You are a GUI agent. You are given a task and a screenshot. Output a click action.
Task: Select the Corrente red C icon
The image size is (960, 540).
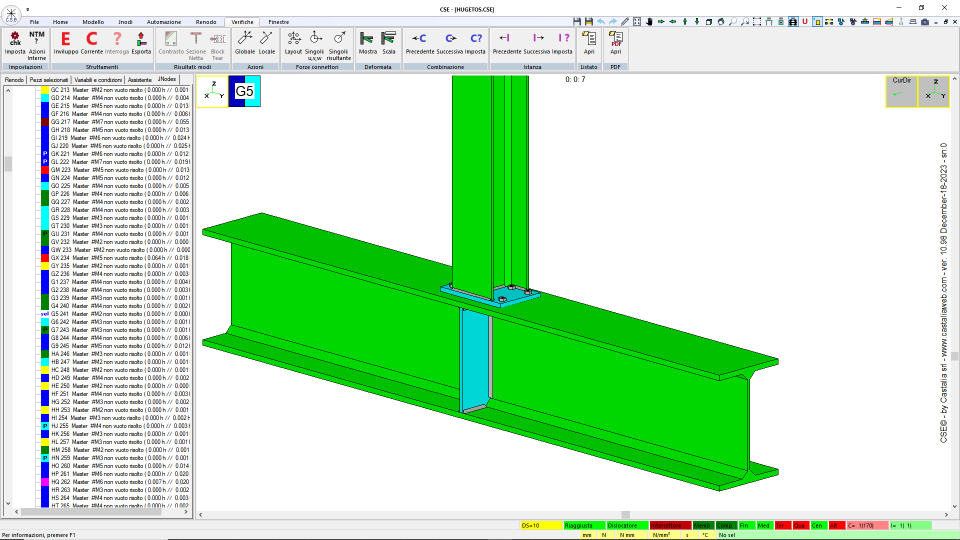(x=92, y=43)
